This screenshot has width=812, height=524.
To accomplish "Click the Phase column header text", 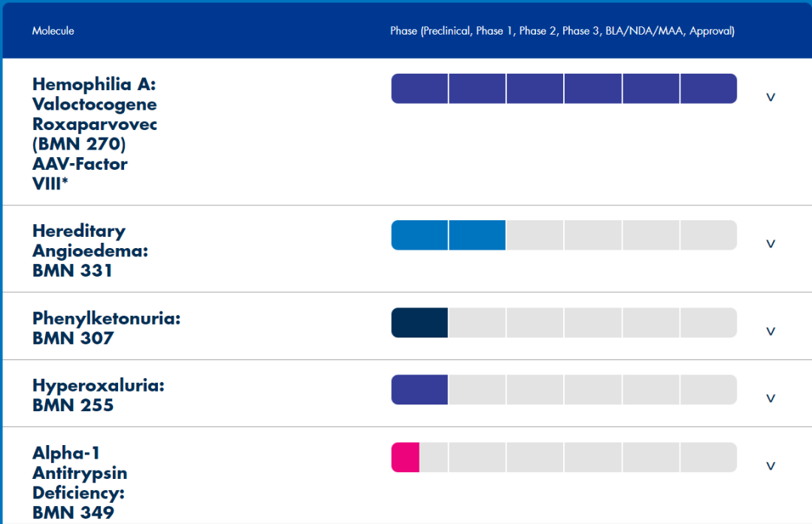I will (562, 31).
